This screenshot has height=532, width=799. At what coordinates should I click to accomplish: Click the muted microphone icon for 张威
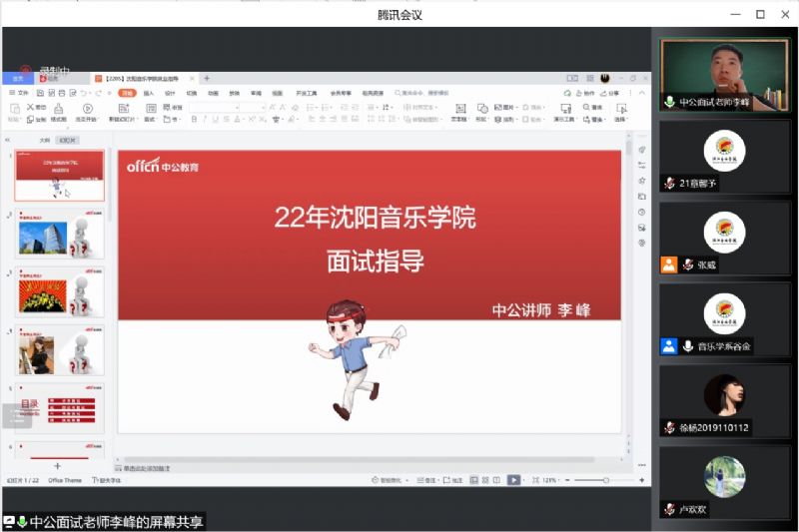pyautogui.click(x=688, y=266)
